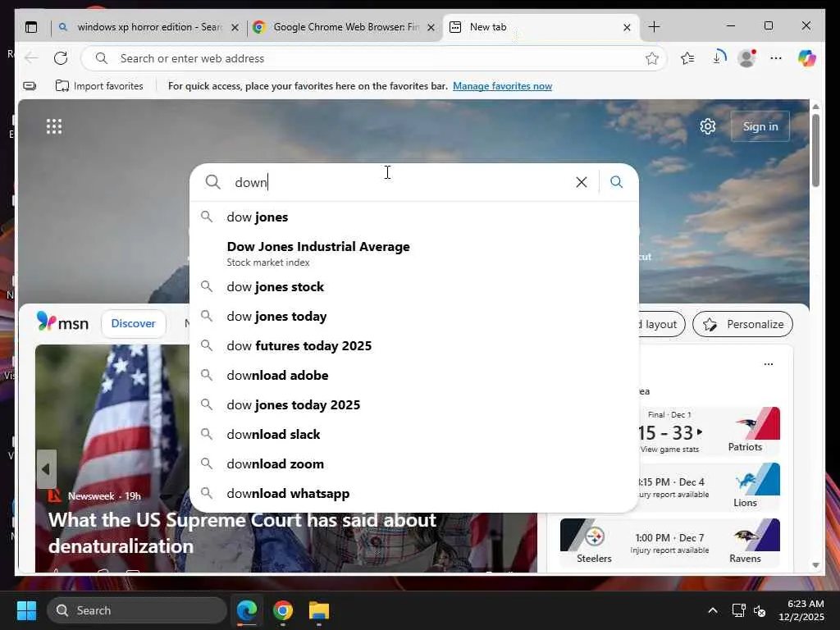Open Microsoft Edge from taskbar
This screenshot has width=840, height=630.
pyautogui.click(x=247, y=610)
